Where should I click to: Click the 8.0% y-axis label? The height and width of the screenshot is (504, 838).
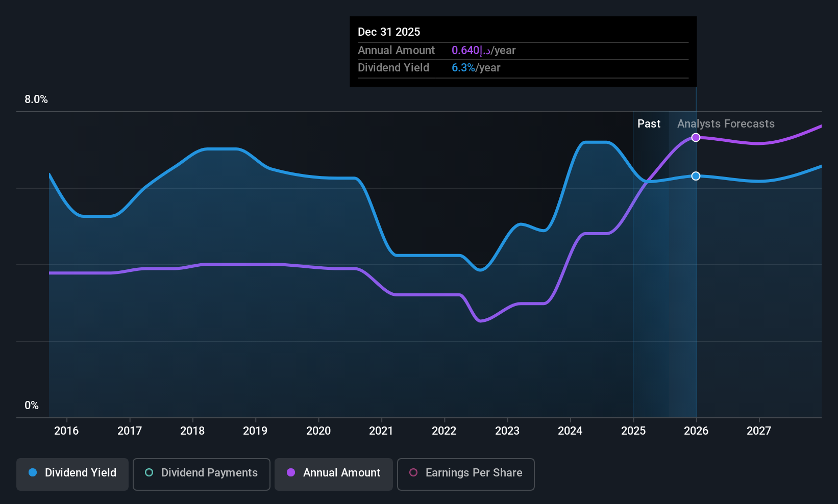(36, 99)
